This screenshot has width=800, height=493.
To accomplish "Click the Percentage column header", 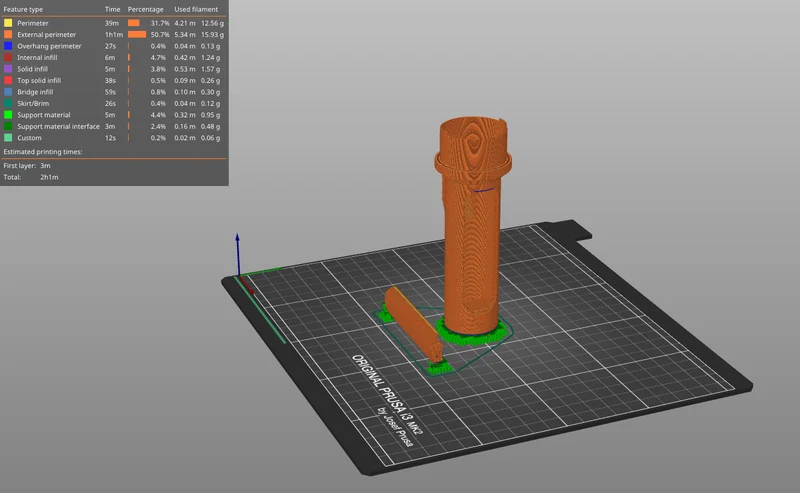I will [145, 9].
